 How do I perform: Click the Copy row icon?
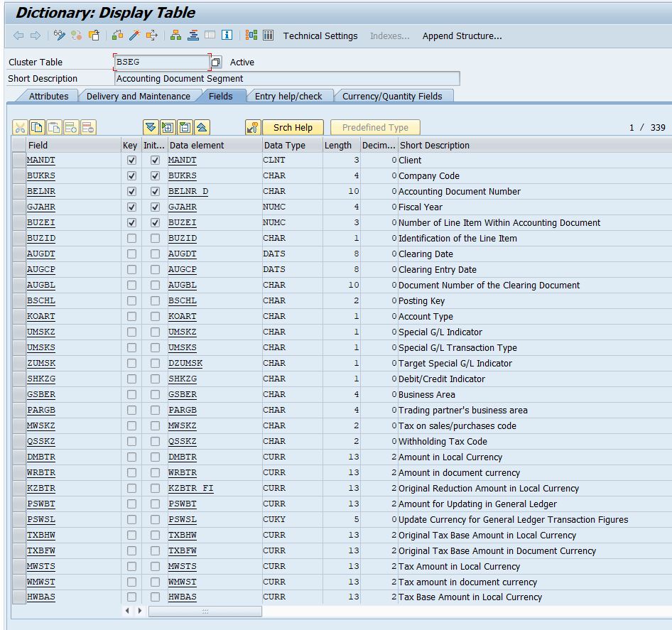pyautogui.click(x=37, y=127)
